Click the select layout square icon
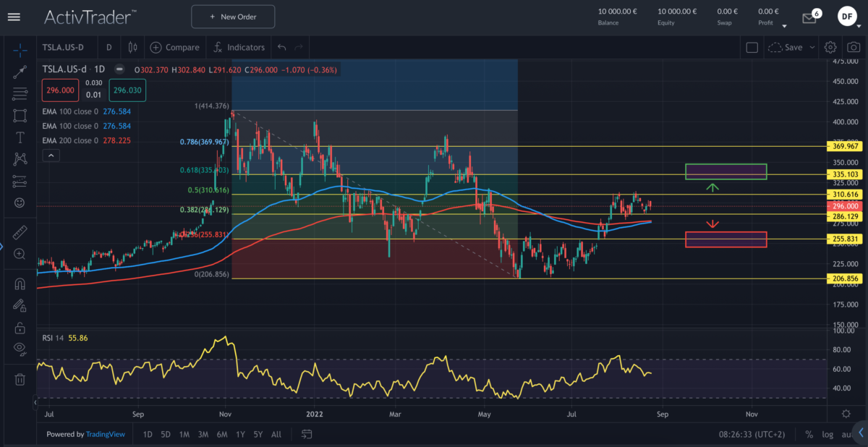This screenshot has height=447, width=868. tap(752, 47)
